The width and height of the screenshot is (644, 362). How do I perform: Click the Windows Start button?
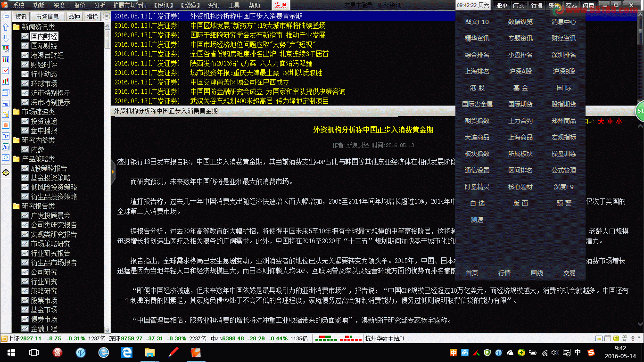(x=11, y=352)
